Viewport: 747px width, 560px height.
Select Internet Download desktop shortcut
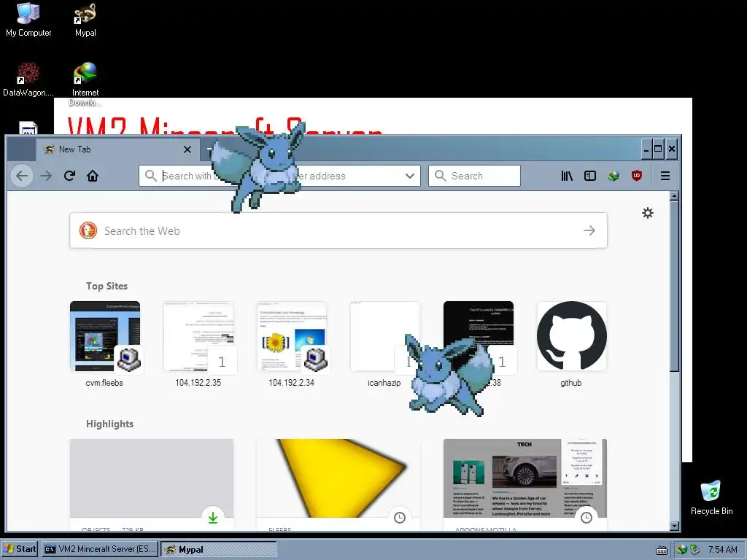85,85
